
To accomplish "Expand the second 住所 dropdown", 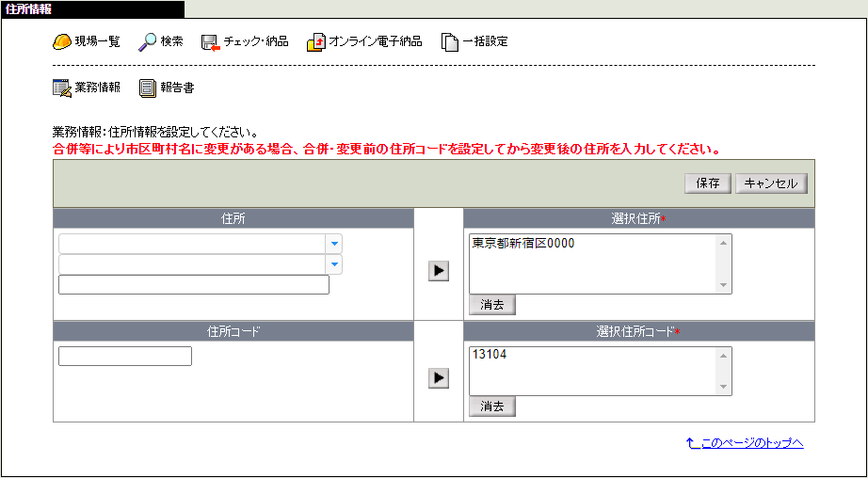I will point(333,264).
